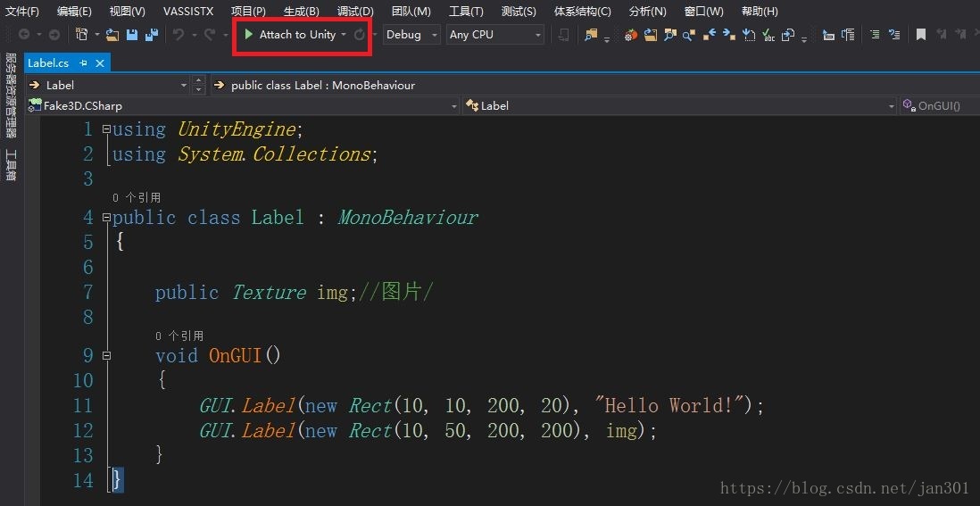980x506 pixels.
Task: Open the Attach to Unity dropdown arrow
Action: click(x=344, y=35)
